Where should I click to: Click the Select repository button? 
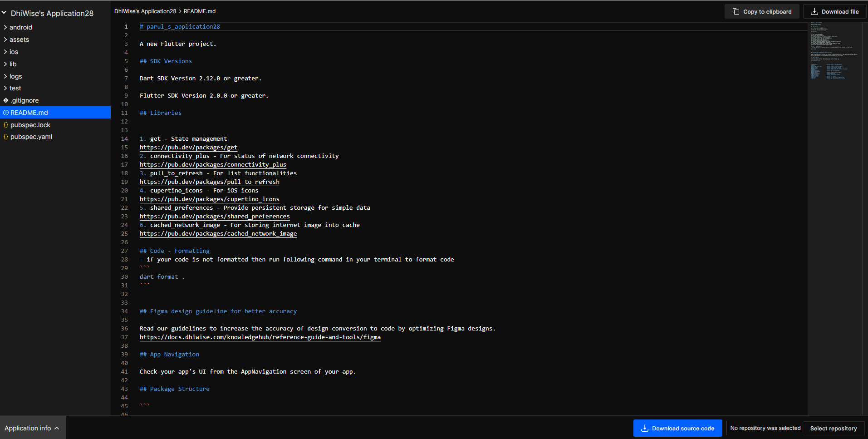click(834, 429)
